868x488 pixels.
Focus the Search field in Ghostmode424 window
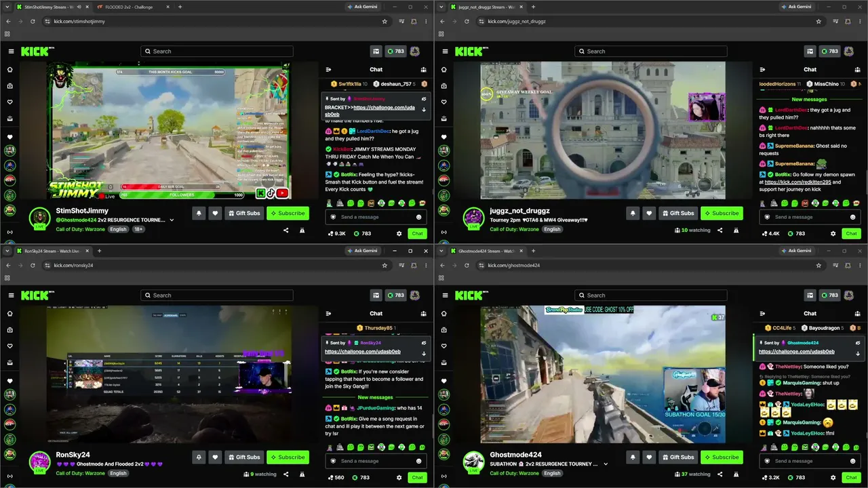tap(650, 296)
